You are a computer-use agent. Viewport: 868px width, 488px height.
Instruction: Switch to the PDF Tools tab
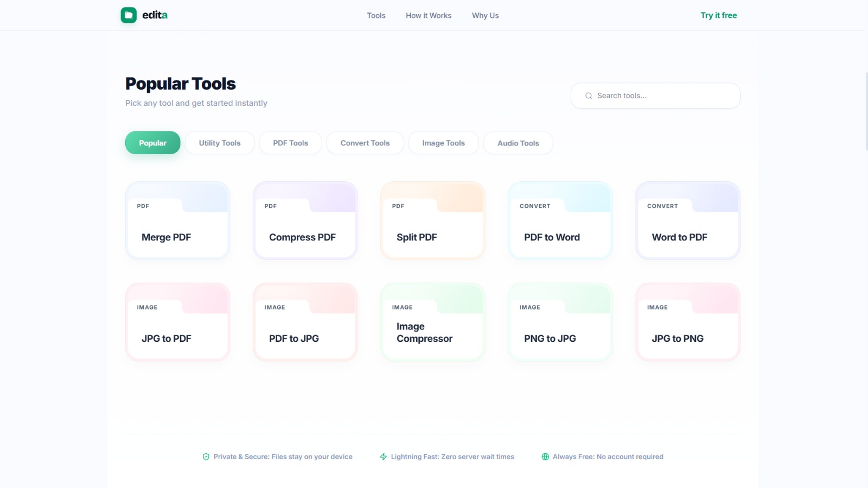290,143
